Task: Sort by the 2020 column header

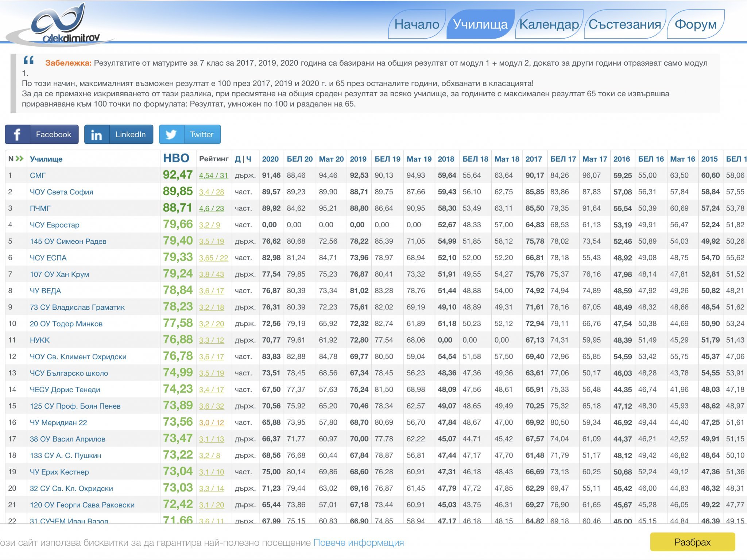Action: coord(270,159)
